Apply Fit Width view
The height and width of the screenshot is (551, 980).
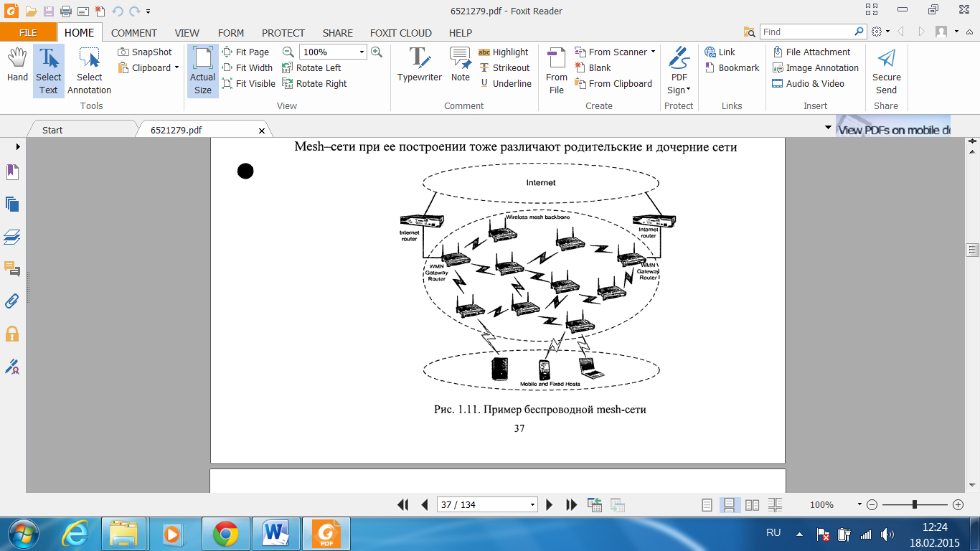248,67
